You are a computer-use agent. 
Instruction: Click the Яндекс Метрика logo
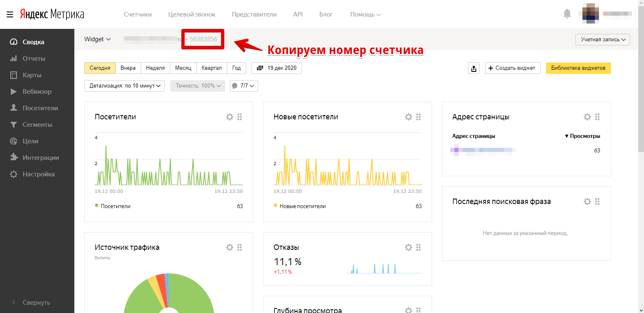(x=52, y=14)
